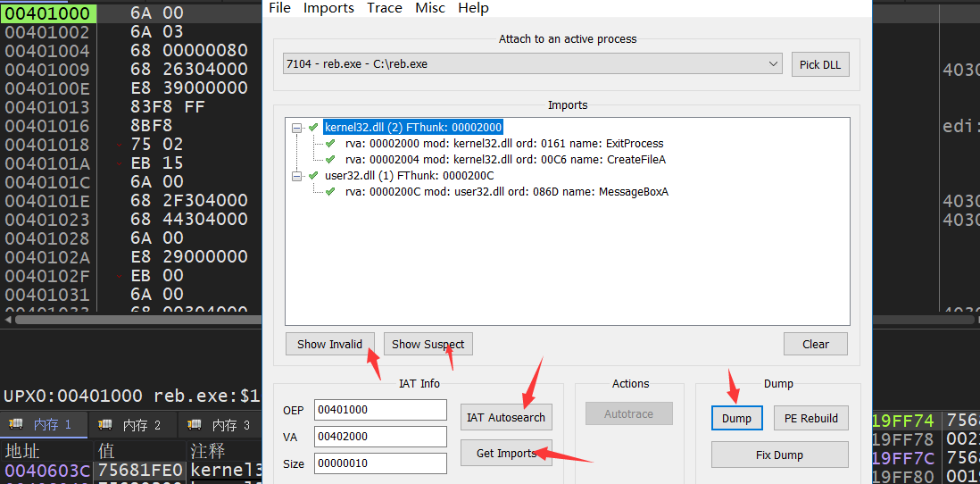The image size is (980, 484).
Task: Click the PE Rebuild button
Action: [x=810, y=418]
